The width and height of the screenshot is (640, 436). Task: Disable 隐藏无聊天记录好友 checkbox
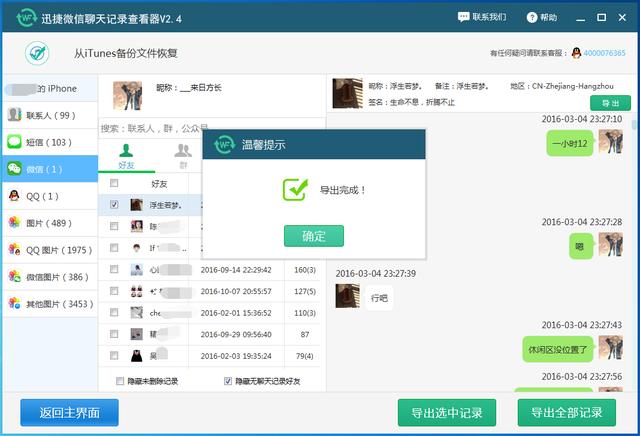228,381
